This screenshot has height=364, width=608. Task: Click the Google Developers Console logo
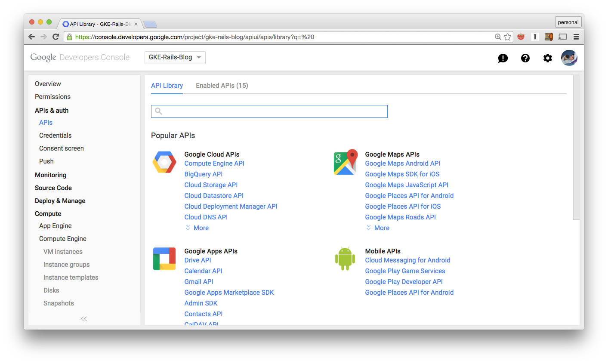tap(79, 57)
